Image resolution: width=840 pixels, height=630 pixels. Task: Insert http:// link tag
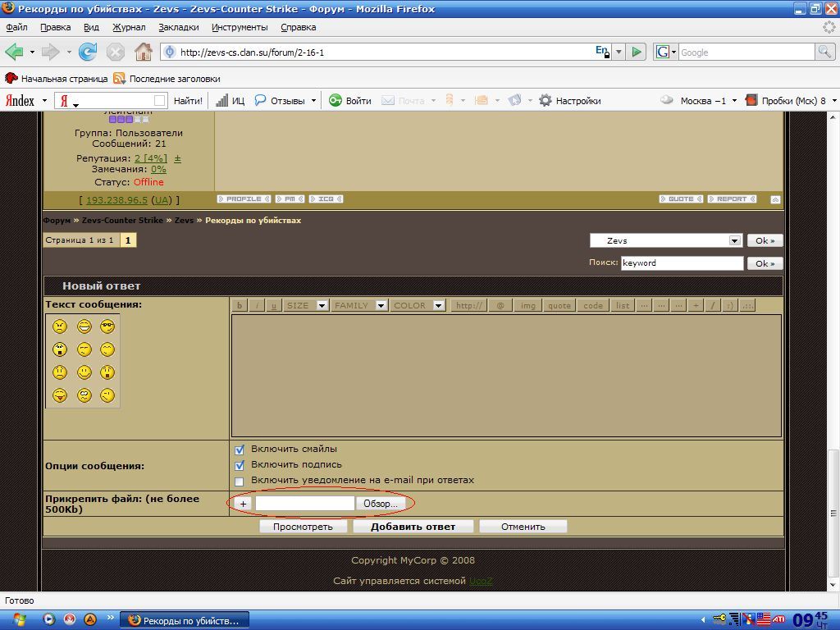(468, 305)
